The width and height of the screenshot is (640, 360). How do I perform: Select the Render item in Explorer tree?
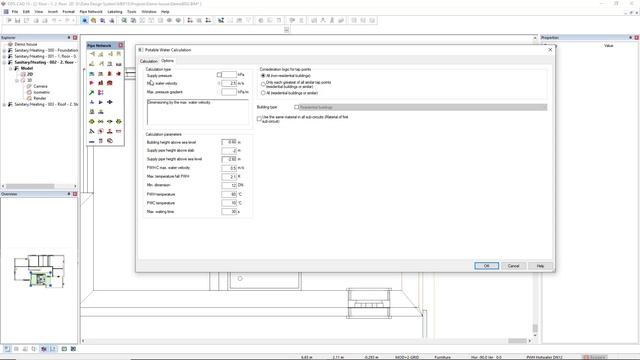tap(40, 98)
